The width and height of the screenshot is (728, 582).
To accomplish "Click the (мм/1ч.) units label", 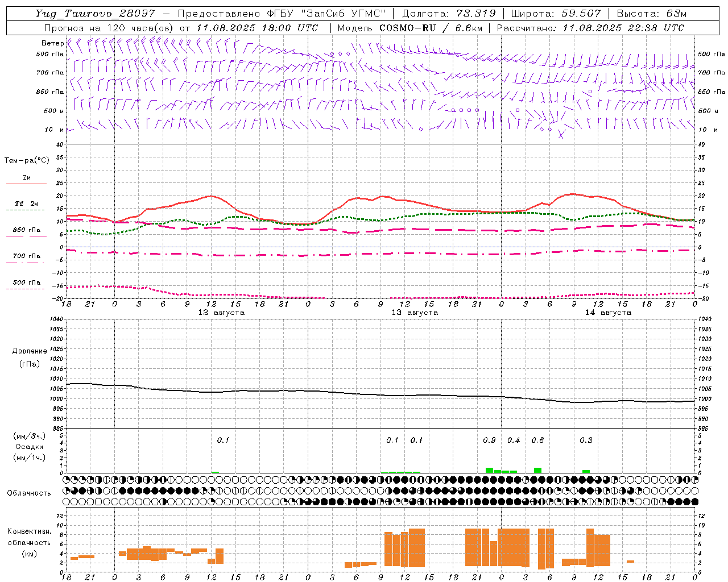I will coord(30,458).
